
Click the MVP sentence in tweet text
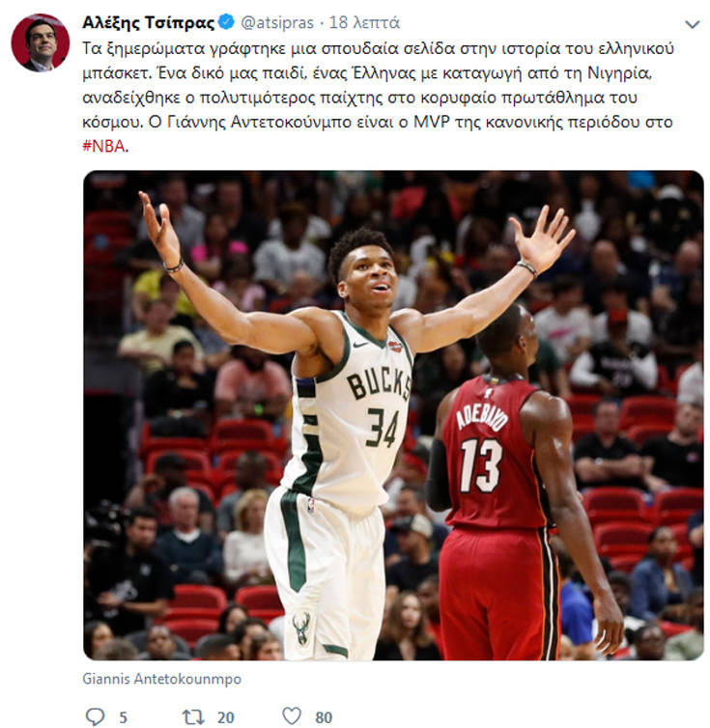(x=411, y=122)
